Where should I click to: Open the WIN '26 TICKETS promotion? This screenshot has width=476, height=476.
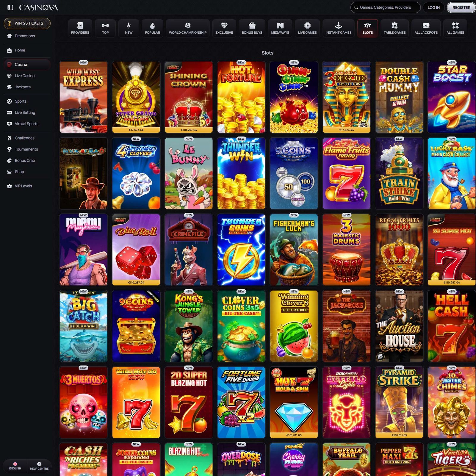click(27, 23)
